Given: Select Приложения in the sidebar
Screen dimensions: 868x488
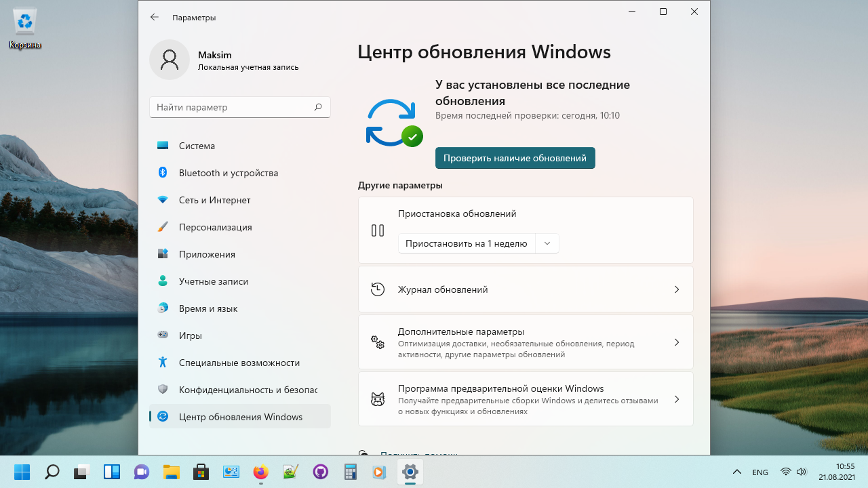Looking at the screenshot, I should [240, 254].
